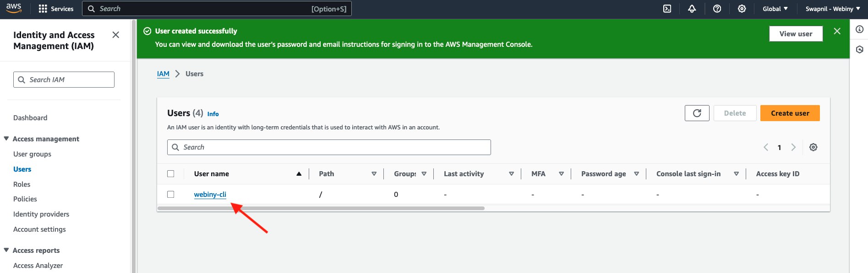This screenshot has width=868, height=273.
Task: Go to Roles in the sidebar
Action: [x=22, y=184]
